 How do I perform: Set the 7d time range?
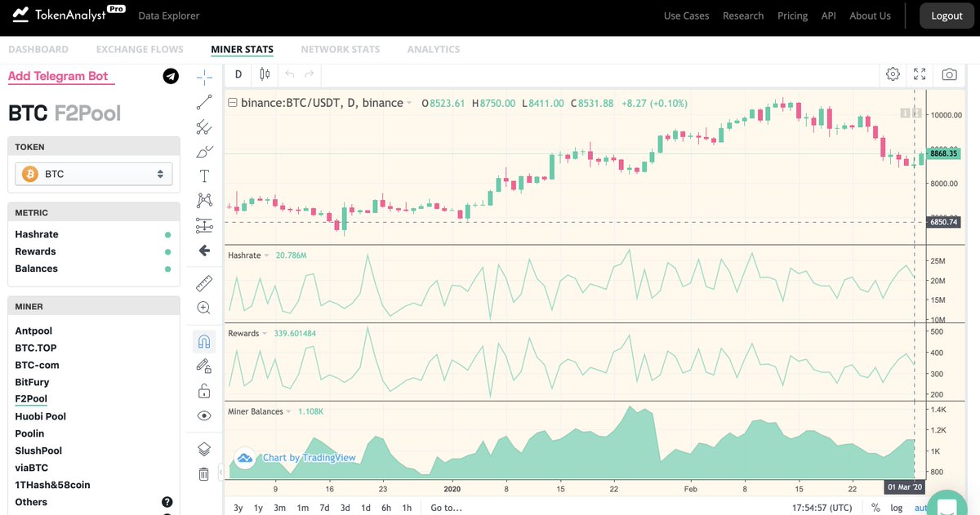pyautogui.click(x=324, y=508)
